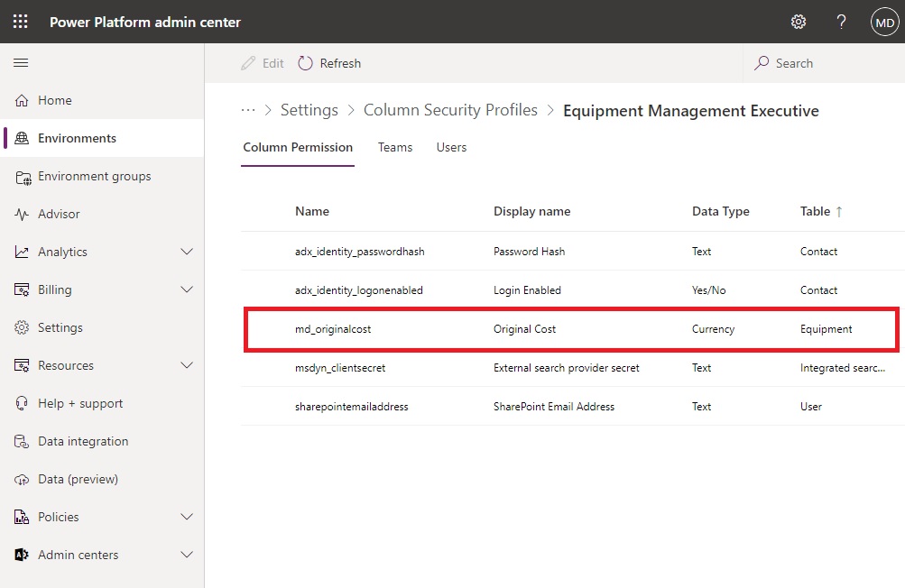905x588 pixels.
Task: Open Environment groups in sidebar
Action: click(95, 176)
